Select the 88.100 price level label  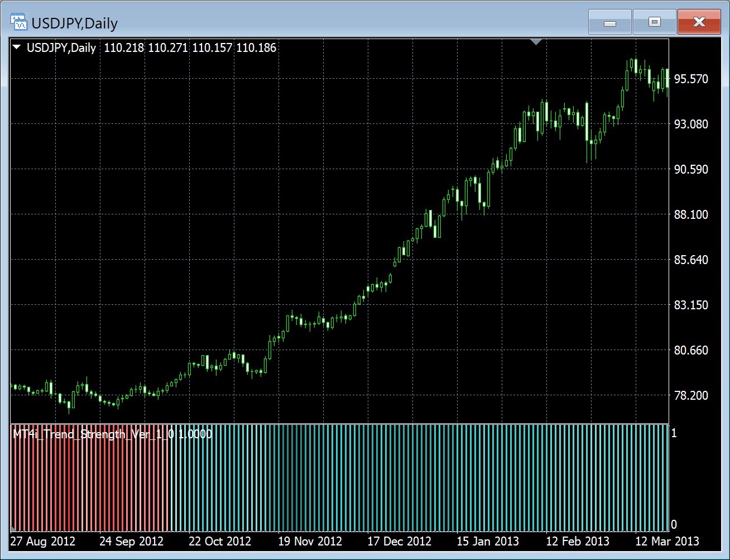pyautogui.click(x=691, y=214)
